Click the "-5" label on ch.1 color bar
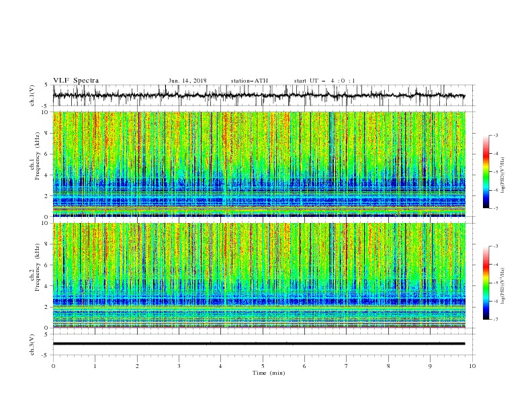This screenshot has height=411, width=532. 496,172
